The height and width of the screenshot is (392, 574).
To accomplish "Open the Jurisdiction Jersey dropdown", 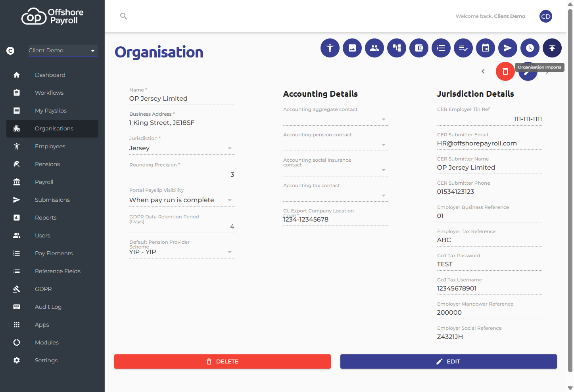I will [x=182, y=148].
